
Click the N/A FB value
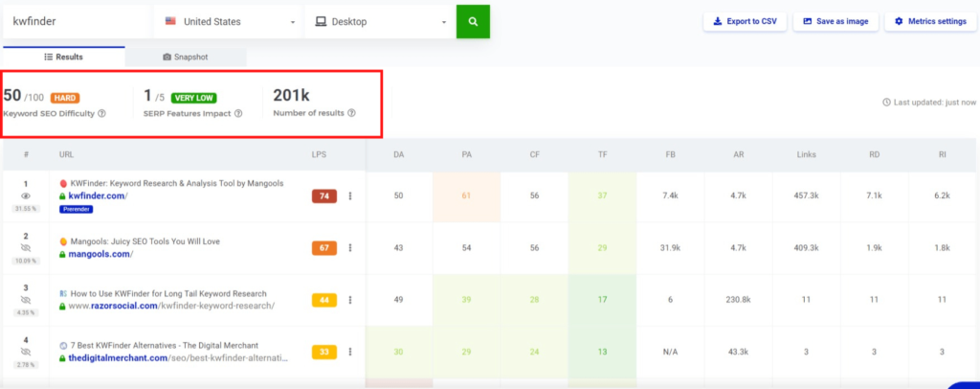pos(670,352)
